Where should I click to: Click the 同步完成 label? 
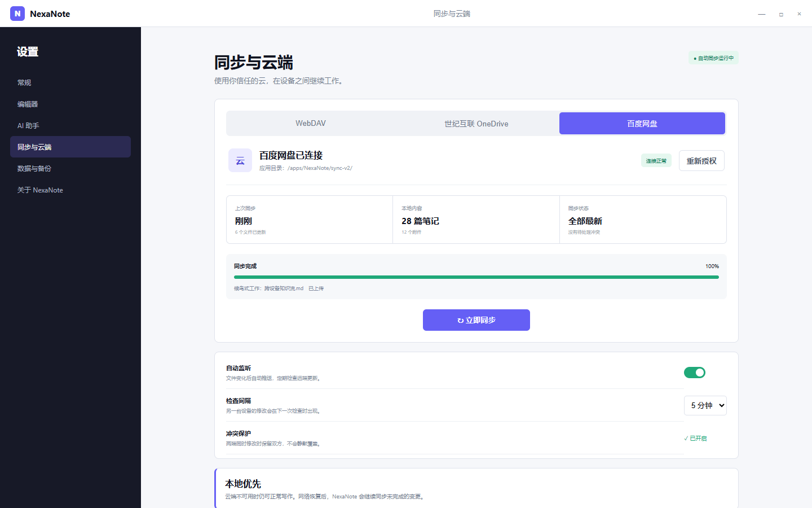pos(245,266)
